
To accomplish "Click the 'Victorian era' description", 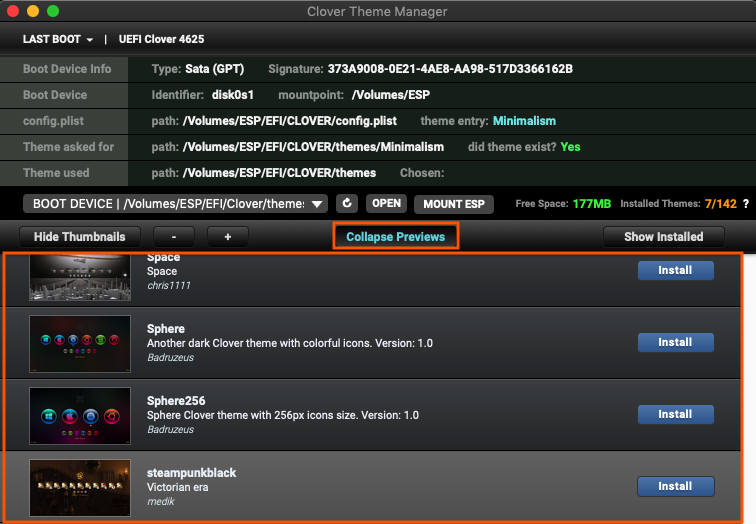I will [x=177, y=487].
